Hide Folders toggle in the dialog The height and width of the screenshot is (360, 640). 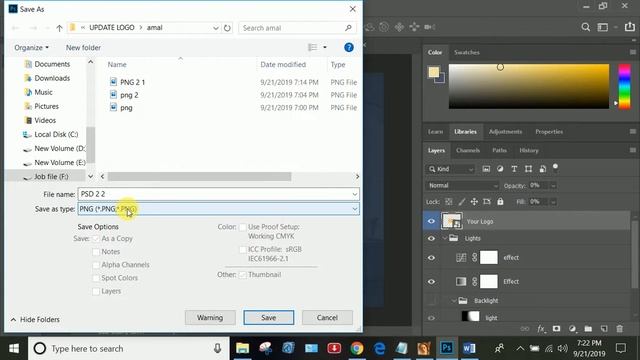[35, 320]
